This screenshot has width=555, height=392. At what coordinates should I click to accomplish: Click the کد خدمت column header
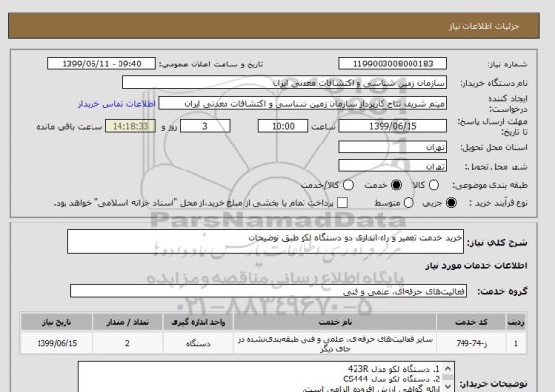[x=471, y=323]
